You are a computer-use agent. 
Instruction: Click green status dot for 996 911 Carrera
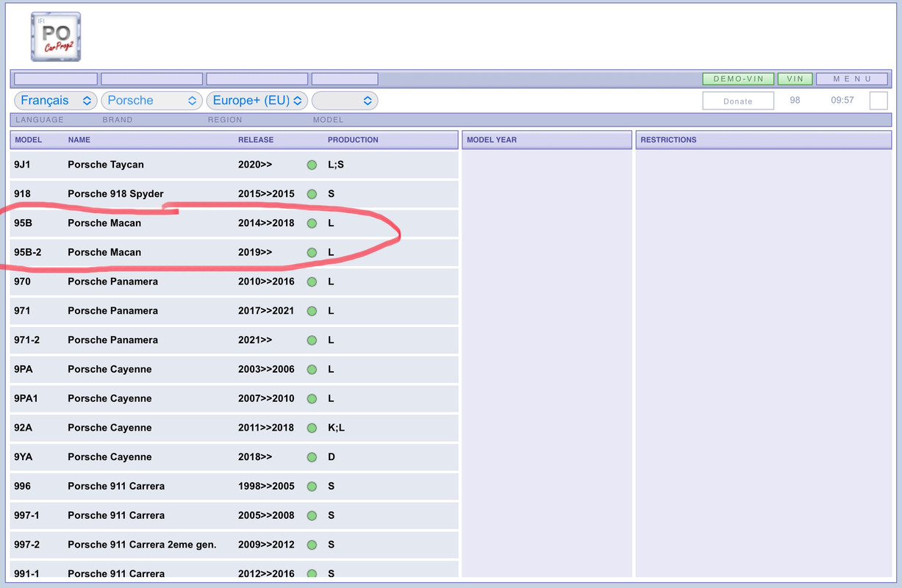312,487
